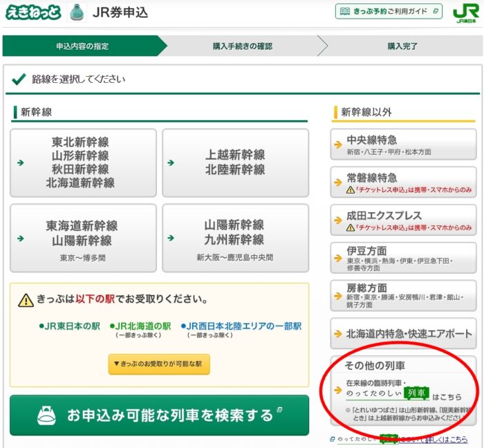Click the external-link icon beside bottom のってたのしい

pyautogui.click(x=333, y=439)
